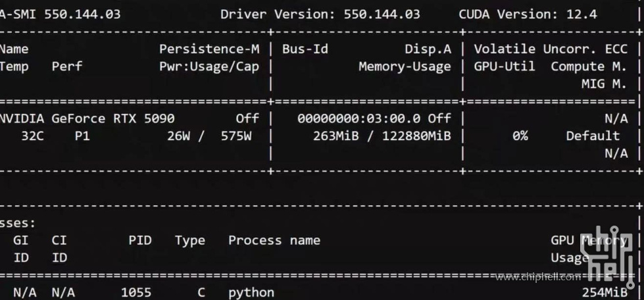The width and height of the screenshot is (644, 300).
Task: Select driver version number 550.144.03
Action: (x=382, y=14)
